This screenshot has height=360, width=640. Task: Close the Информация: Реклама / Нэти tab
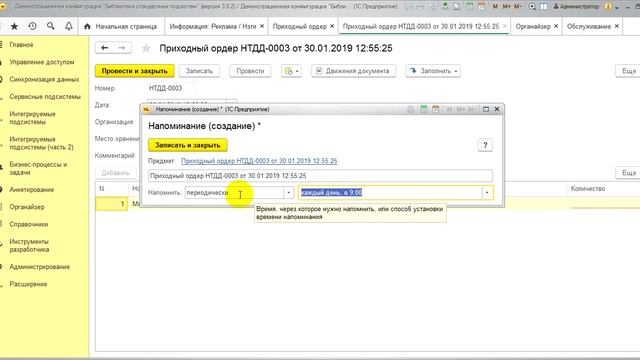pyautogui.click(x=262, y=26)
